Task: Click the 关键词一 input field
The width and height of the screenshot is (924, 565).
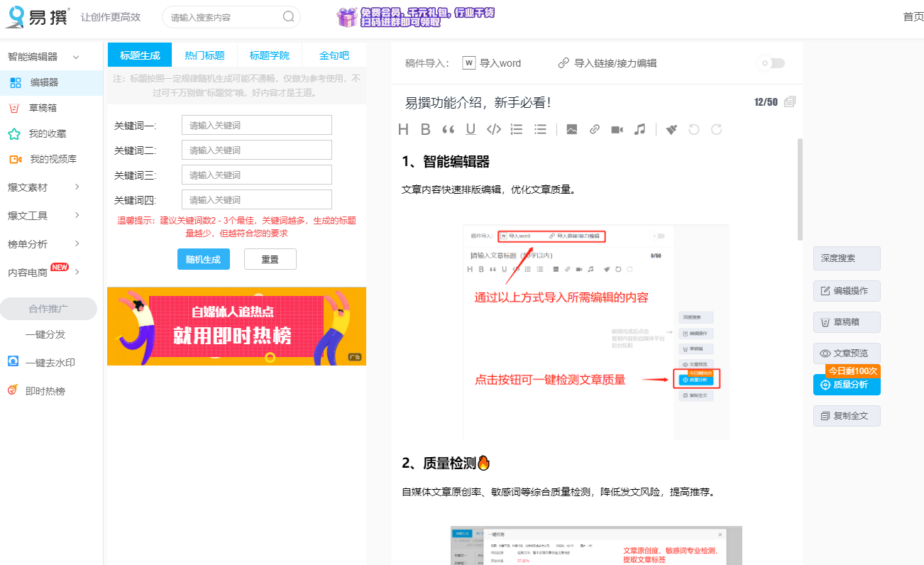Action: (x=256, y=124)
